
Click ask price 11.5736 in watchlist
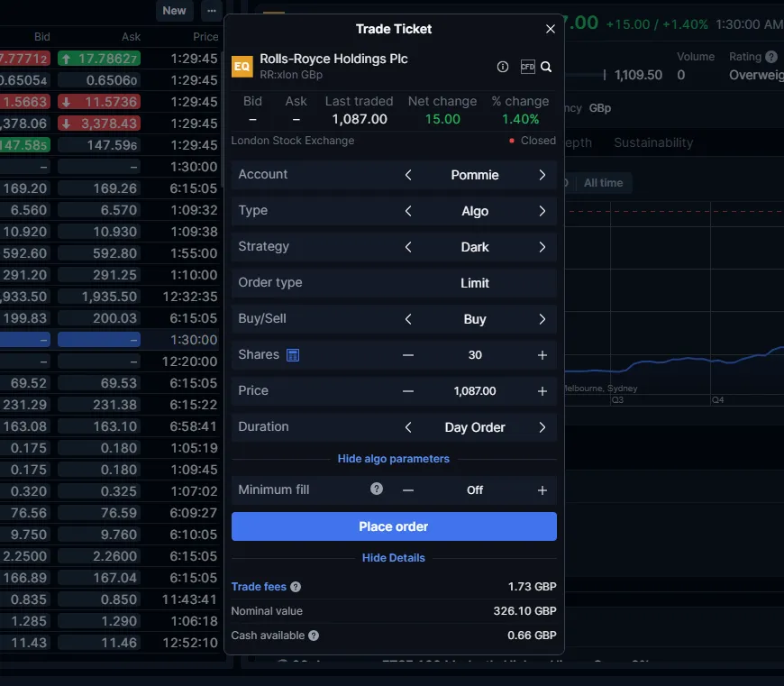tap(99, 102)
